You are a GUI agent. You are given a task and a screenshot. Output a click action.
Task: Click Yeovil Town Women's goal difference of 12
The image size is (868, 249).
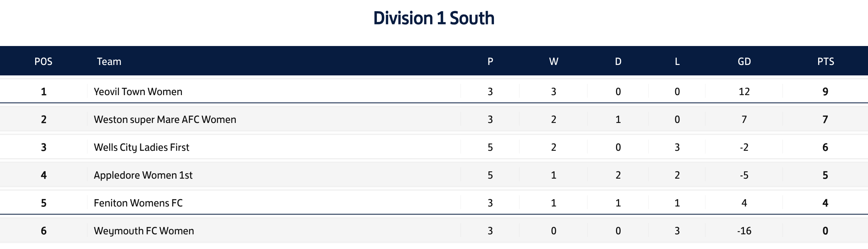744,92
